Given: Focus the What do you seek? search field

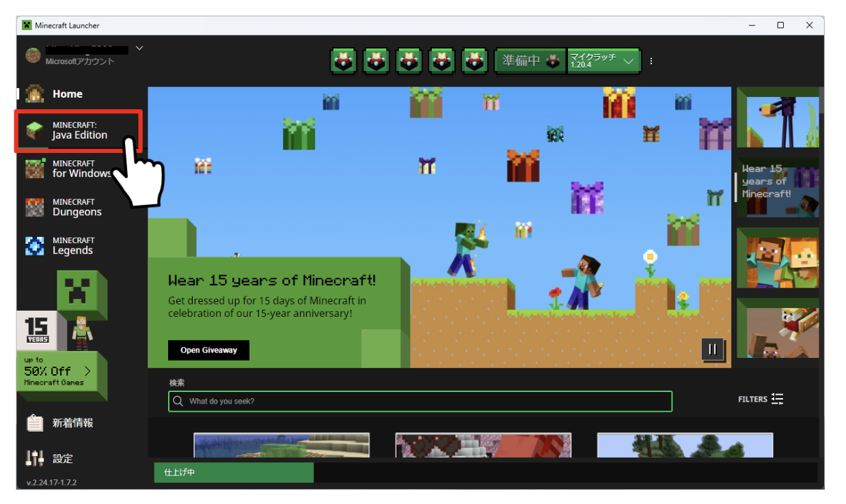Looking at the screenshot, I should [420, 402].
